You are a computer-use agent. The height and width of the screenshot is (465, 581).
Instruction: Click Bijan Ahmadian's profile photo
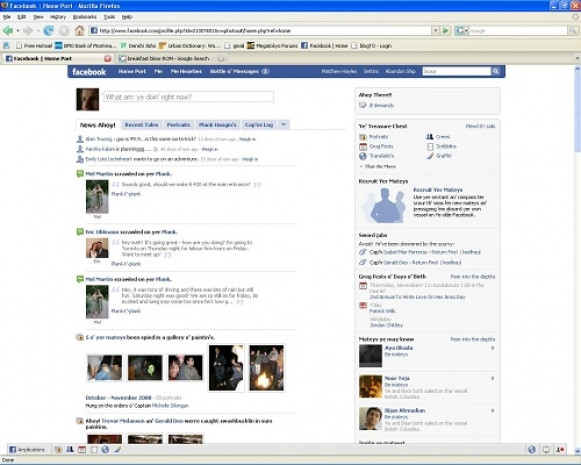(370, 418)
